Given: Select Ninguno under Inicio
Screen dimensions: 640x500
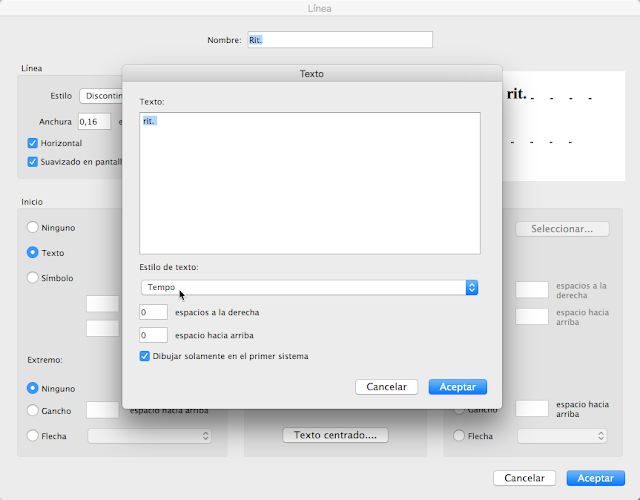Looking at the screenshot, I should [x=33, y=227].
